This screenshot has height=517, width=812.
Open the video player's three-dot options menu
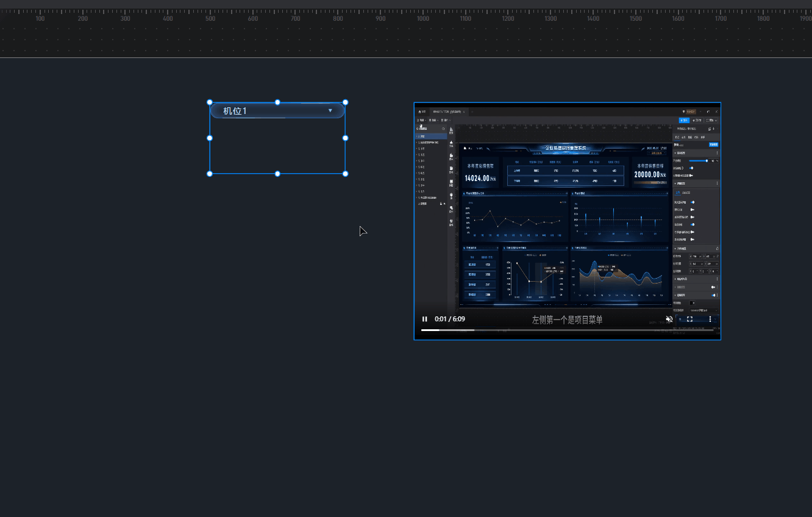(x=710, y=319)
